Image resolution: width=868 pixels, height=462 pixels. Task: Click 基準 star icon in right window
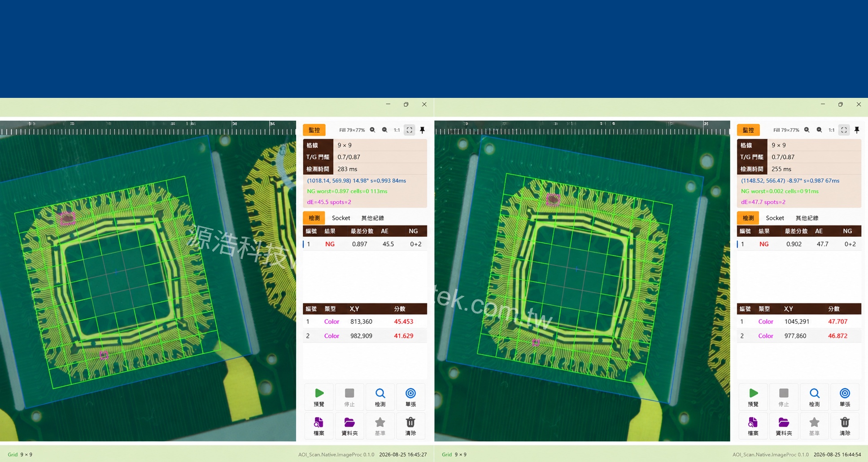click(x=814, y=426)
